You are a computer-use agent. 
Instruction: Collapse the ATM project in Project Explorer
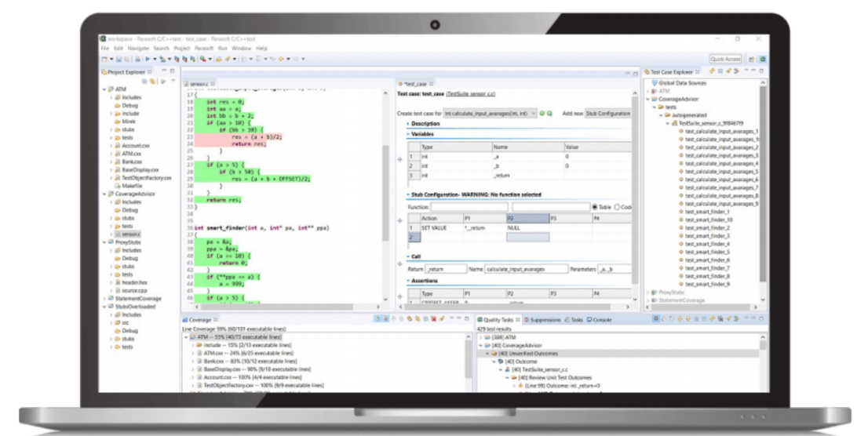click(x=104, y=89)
